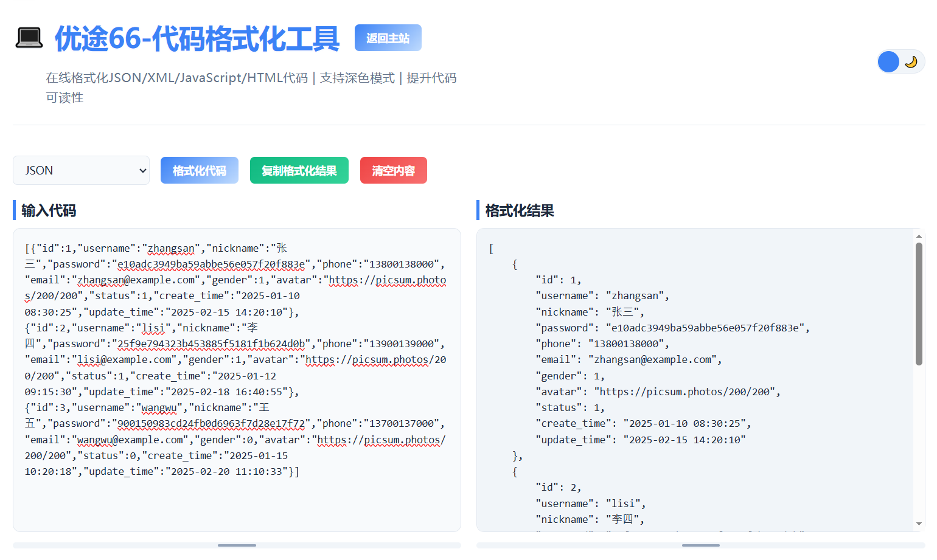This screenshot has width=937, height=560.
Task: Click the "avatar" picsum.photos result line
Action: pos(658,392)
